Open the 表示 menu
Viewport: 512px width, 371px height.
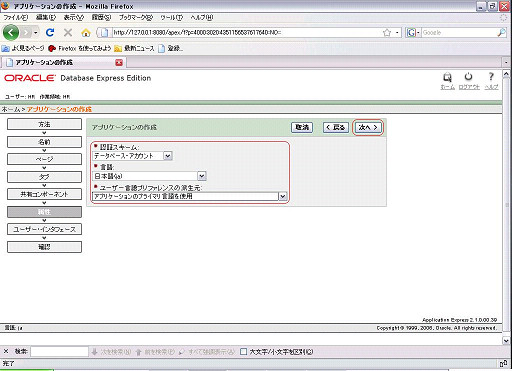[74, 17]
